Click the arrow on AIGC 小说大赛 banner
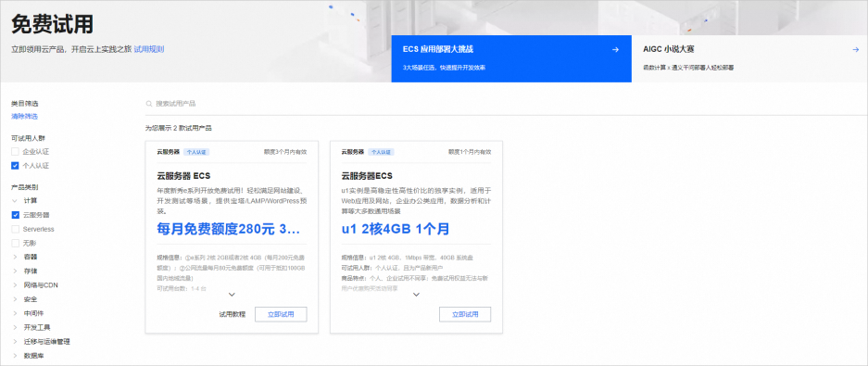Screen dimensions: 868x366 click(856, 50)
